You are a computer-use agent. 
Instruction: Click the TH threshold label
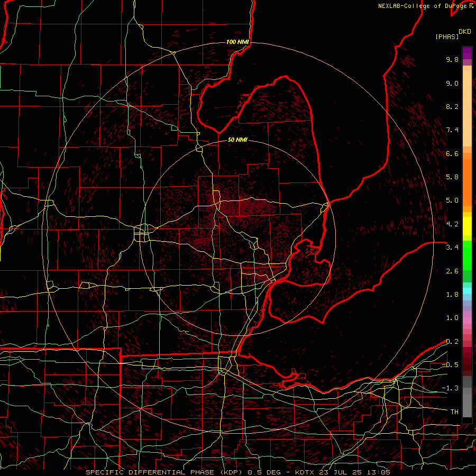[x=454, y=412]
